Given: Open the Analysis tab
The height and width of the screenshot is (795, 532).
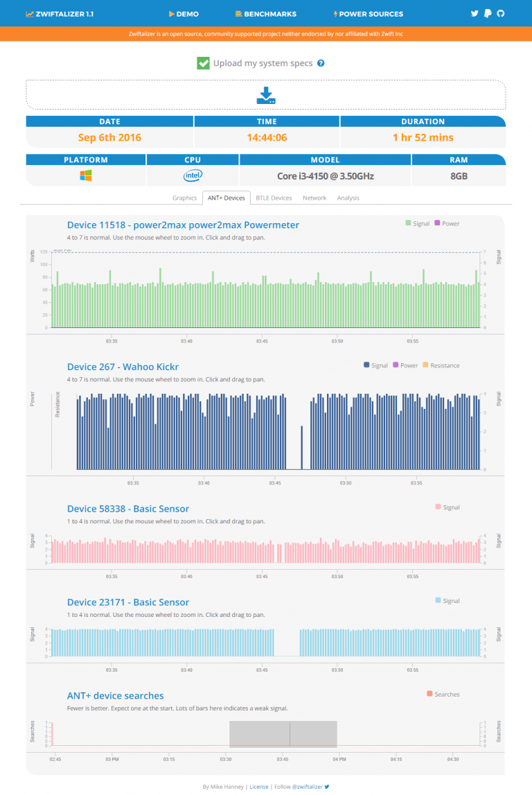Looking at the screenshot, I should coord(348,198).
